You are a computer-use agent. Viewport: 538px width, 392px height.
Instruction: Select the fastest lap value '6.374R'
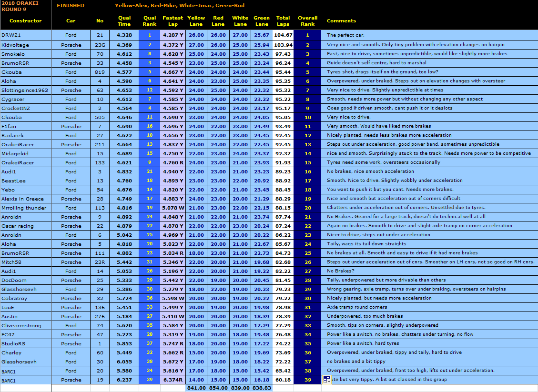pos(173,380)
